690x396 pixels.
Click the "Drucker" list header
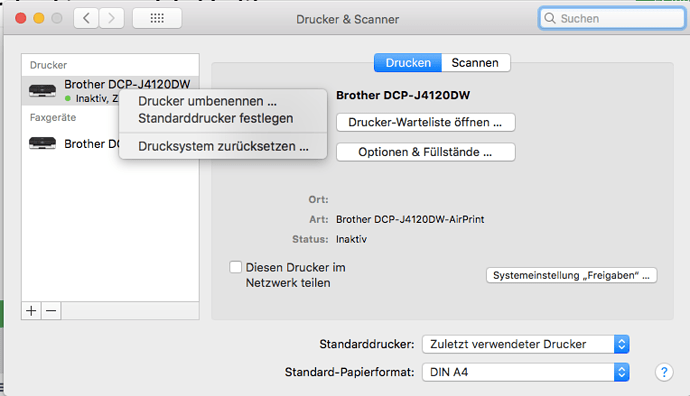(48, 65)
